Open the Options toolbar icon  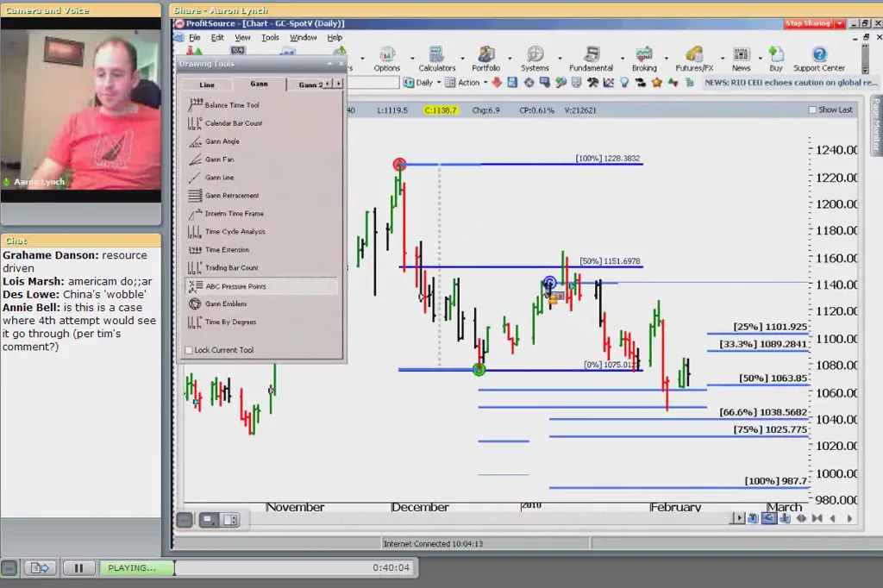(x=387, y=59)
